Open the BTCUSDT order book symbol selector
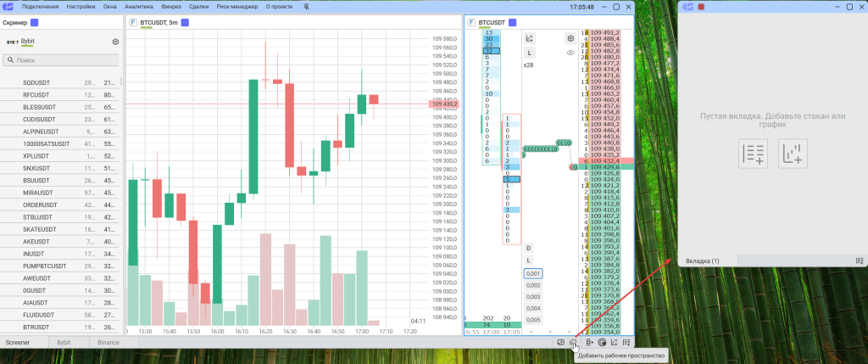 pos(490,22)
